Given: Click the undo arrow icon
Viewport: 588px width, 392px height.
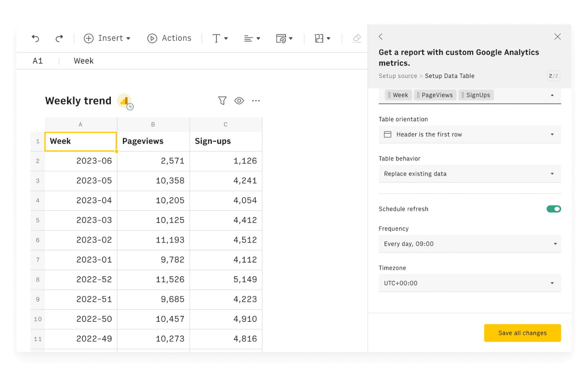Looking at the screenshot, I should point(35,38).
